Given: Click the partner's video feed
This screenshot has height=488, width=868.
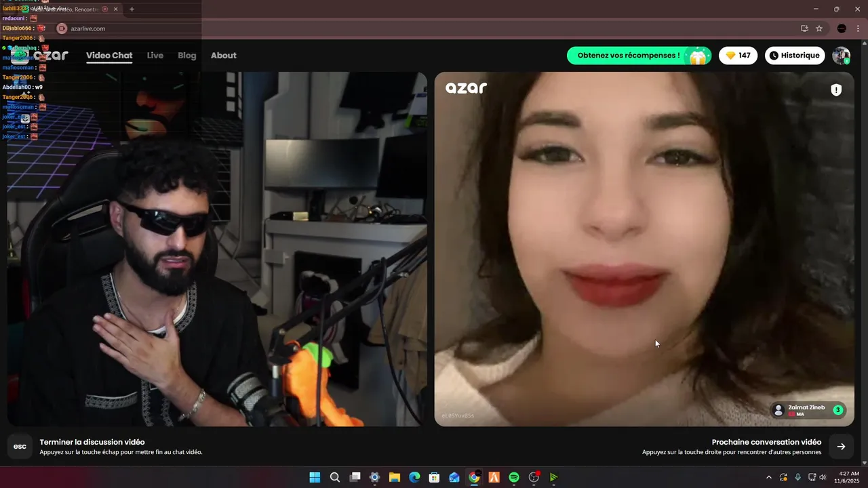Looking at the screenshot, I should (x=644, y=249).
